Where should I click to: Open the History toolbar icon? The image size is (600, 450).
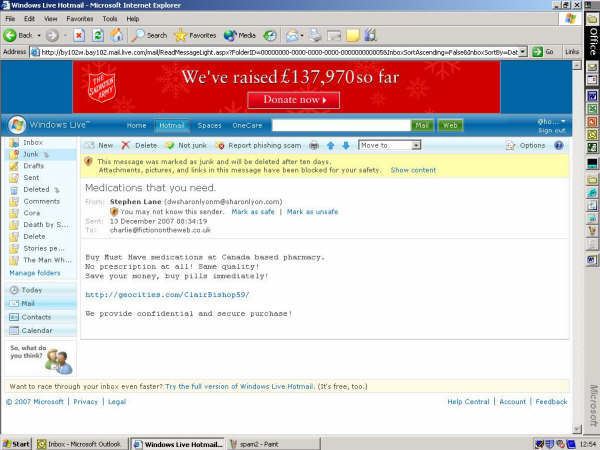[x=270, y=36]
